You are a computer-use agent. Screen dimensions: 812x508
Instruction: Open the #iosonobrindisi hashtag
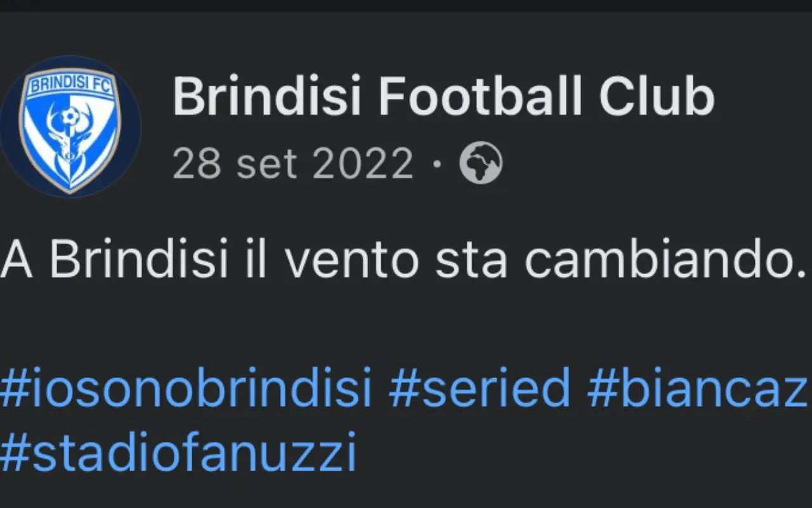[185, 388]
